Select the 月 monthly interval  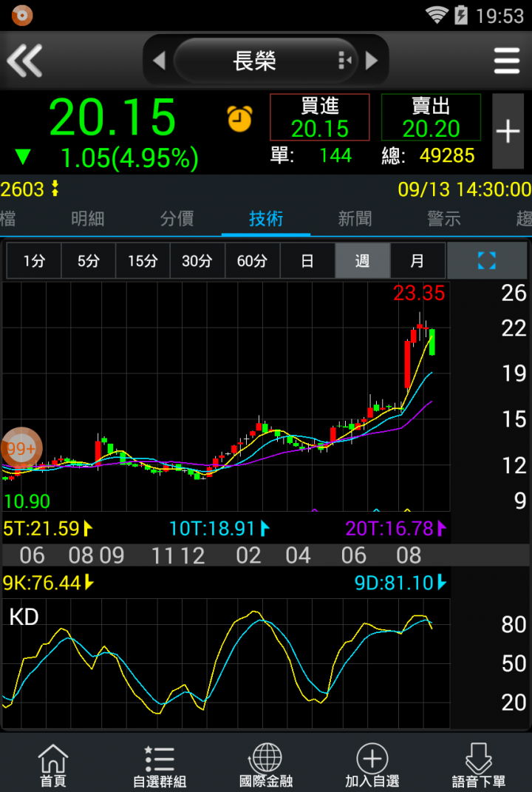(417, 260)
